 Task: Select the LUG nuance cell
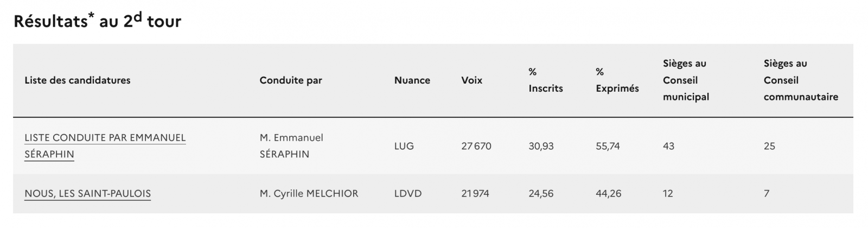(404, 146)
